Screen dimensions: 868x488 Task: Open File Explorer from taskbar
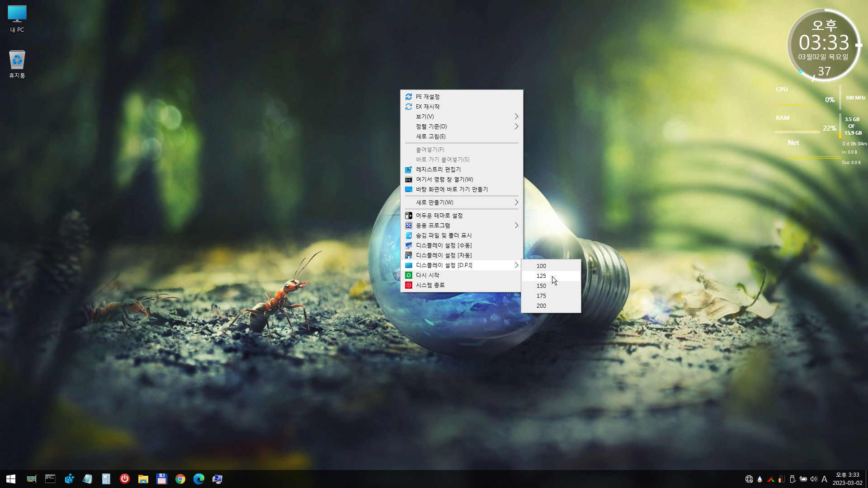pyautogui.click(x=143, y=479)
